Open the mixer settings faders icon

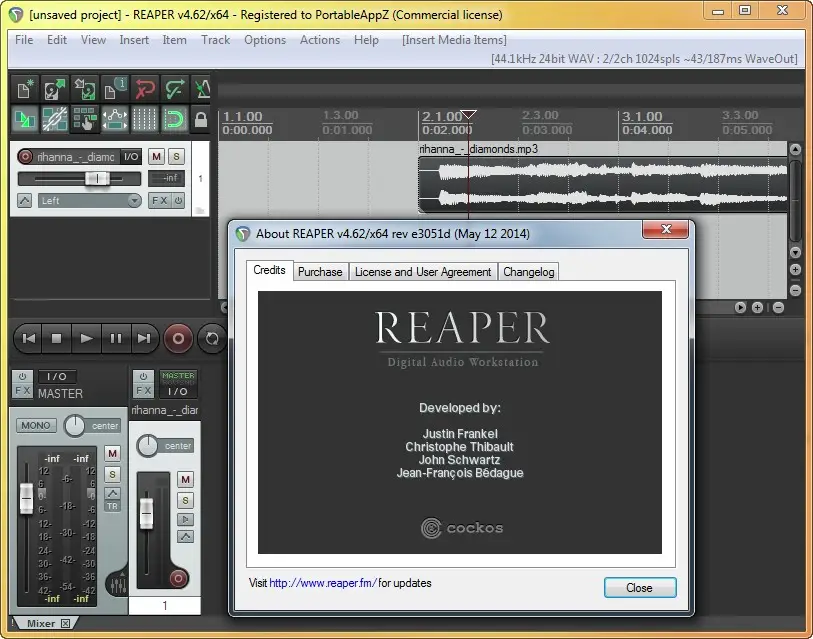click(x=117, y=584)
